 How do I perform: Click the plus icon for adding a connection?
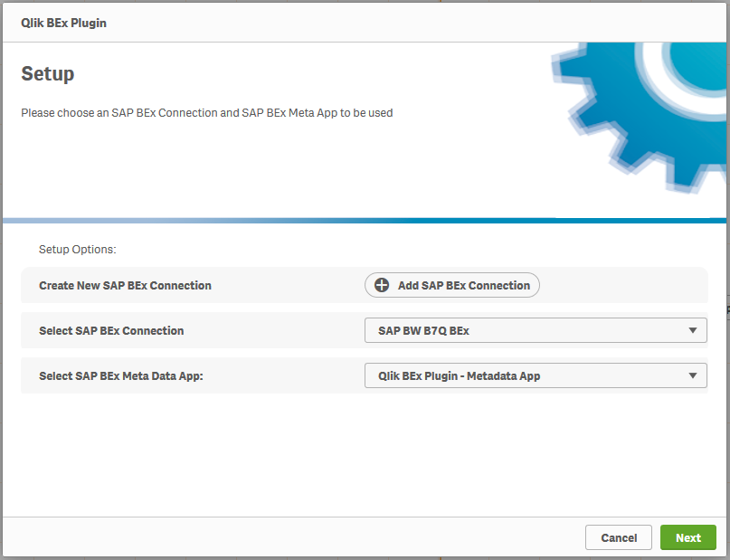(382, 285)
